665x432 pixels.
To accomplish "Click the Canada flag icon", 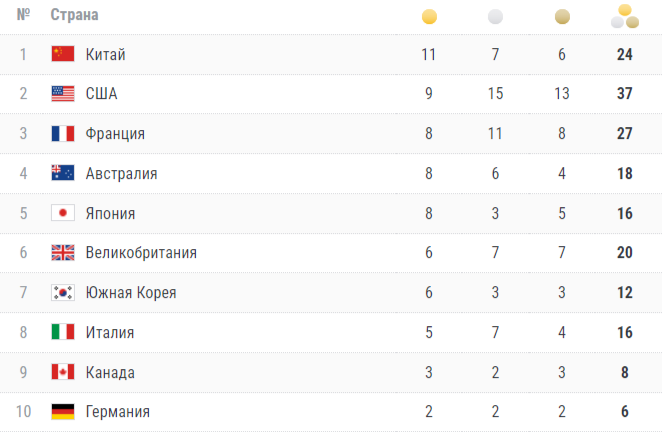I will click(63, 372).
